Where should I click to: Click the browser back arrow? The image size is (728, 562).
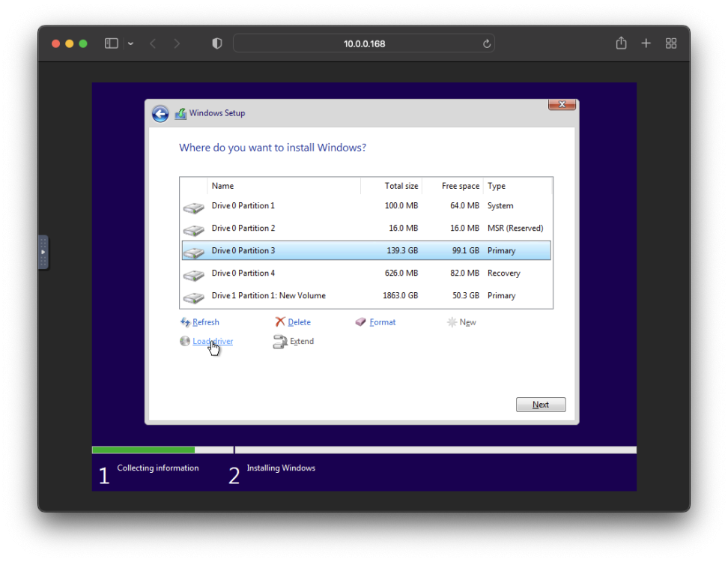coord(153,43)
